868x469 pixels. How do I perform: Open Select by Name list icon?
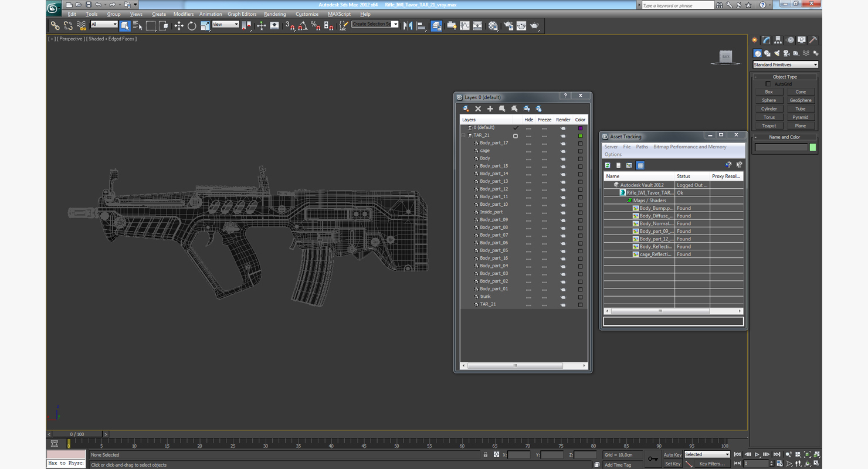pyautogui.click(x=138, y=26)
